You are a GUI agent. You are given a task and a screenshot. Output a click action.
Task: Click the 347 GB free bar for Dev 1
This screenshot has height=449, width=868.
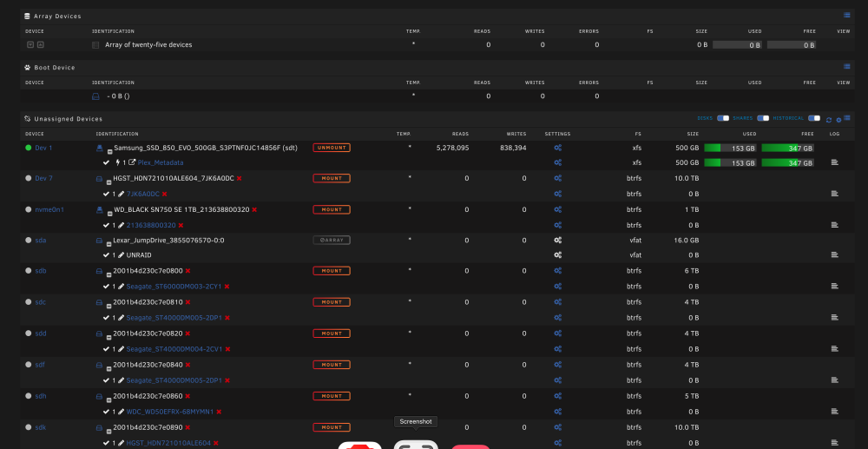[x=788, y=148]
